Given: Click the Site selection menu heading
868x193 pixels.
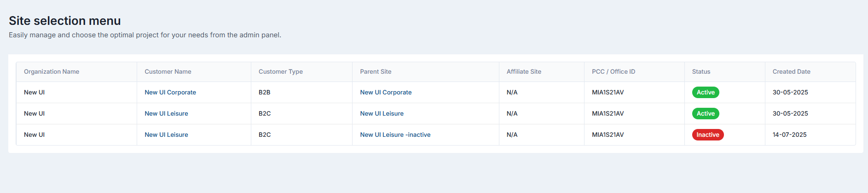Looking at the screenshot, I should pyautogui.click(x=65, y=21).
